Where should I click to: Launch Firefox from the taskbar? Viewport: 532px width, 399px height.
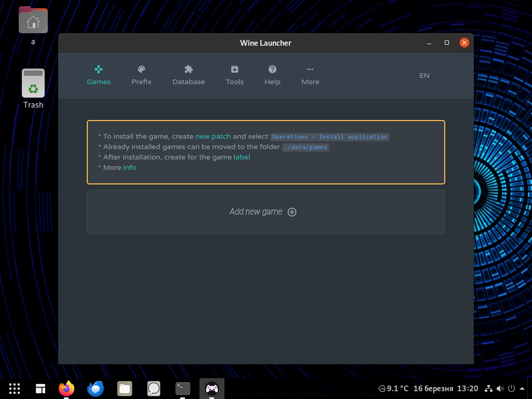(x=66, y=388)
